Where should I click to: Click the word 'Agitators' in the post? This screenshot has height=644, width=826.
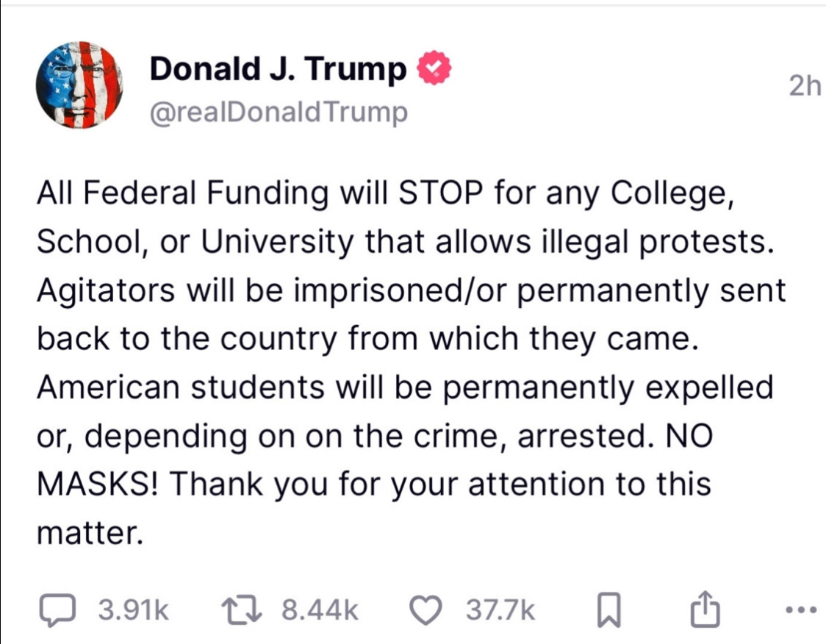click(106, 291)
